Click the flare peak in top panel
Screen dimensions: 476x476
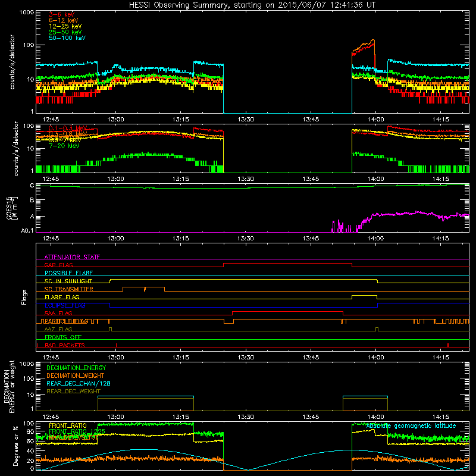pyautogui.click(x=373, y=40)
